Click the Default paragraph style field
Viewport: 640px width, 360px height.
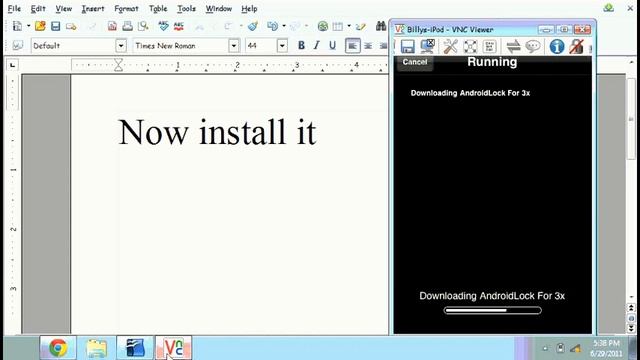(x=73, y=46)
